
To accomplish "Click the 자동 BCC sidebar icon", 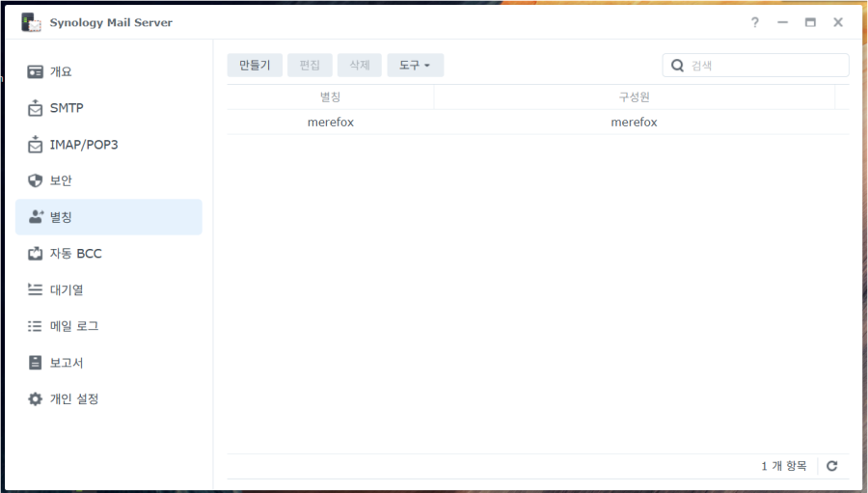I will click(x=36, y=254).
